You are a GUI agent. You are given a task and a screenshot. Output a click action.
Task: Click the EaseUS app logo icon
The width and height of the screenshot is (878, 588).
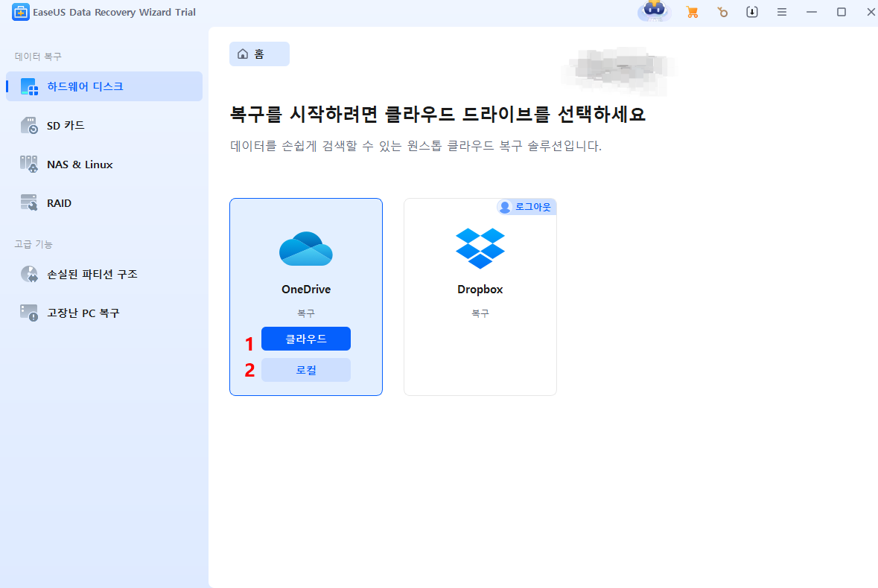pyautogui.click(x=21, y=12)
